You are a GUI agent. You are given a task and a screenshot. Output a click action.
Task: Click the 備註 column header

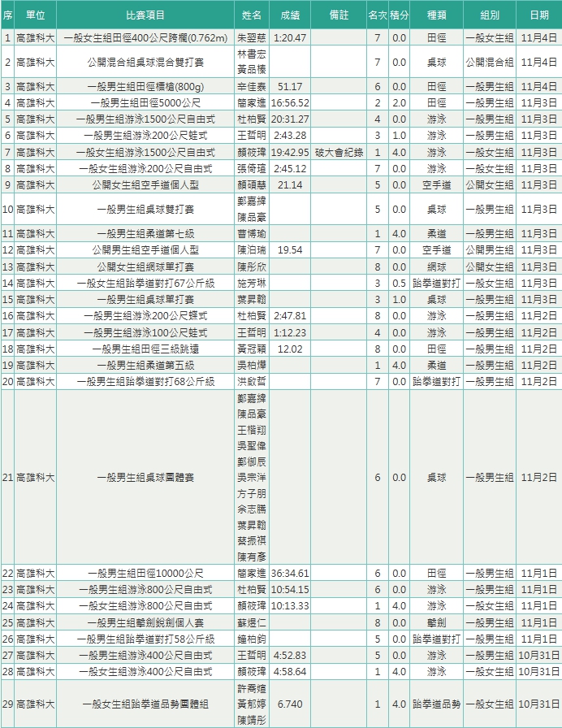(339, 15)
